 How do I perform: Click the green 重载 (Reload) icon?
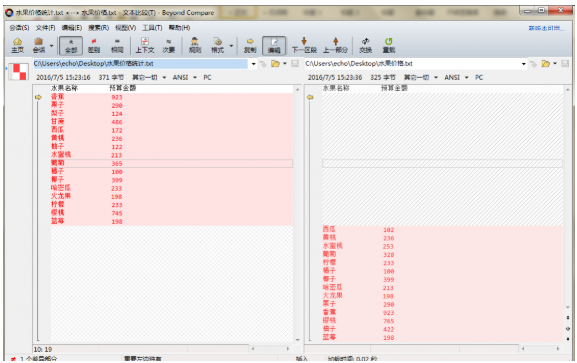coord(389,45)
